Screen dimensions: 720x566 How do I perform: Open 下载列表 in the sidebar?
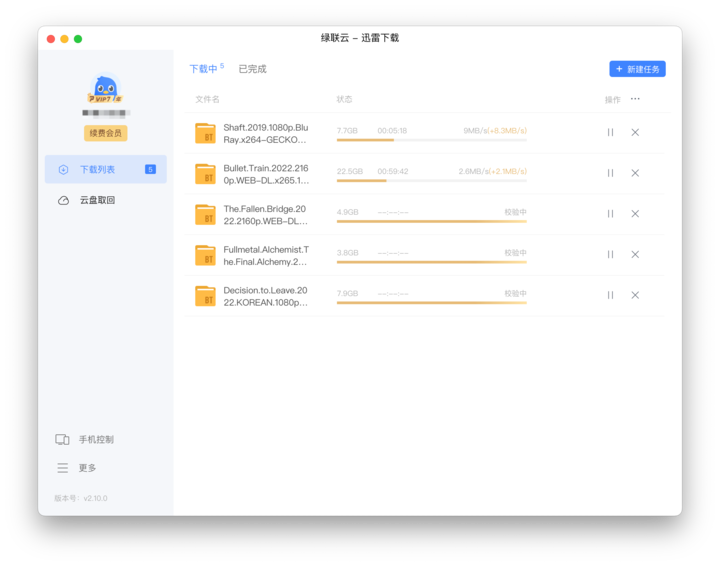pyautogui.click(x=106, y=169)
